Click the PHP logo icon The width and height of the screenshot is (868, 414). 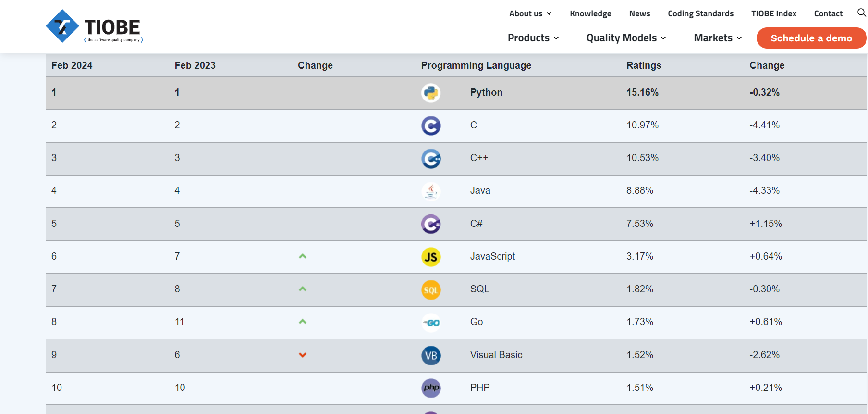tap(431, 388)
